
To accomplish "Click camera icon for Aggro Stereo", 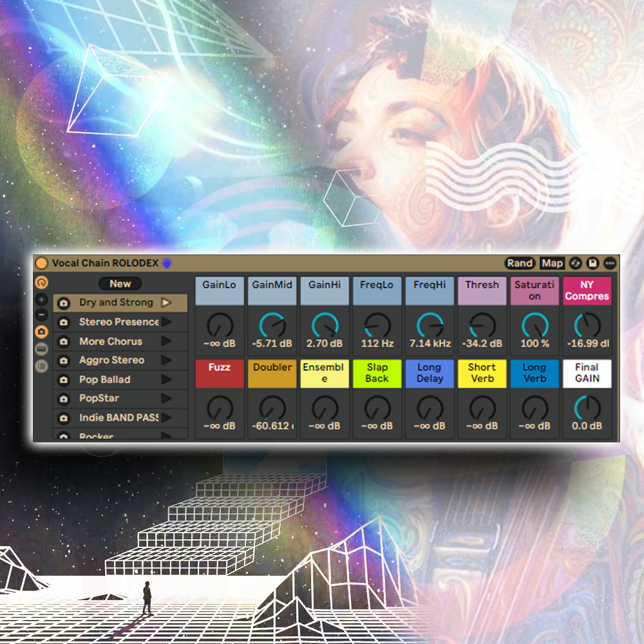I will [64, 361].
